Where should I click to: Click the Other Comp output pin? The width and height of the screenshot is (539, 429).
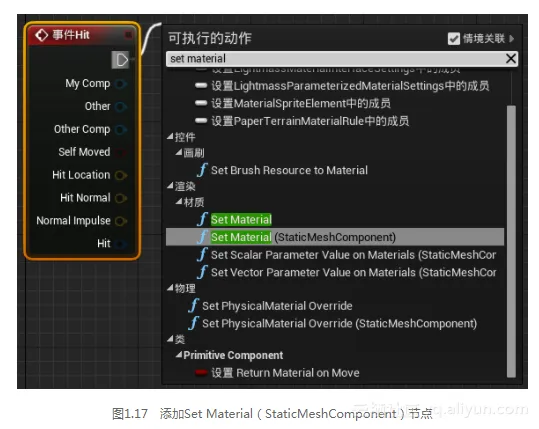tap(121, 130)
